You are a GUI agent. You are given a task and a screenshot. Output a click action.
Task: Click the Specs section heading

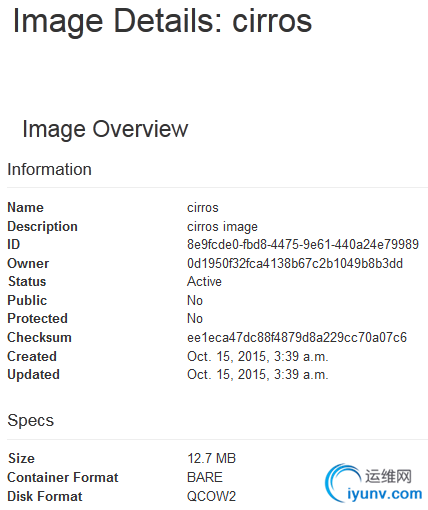31,421
